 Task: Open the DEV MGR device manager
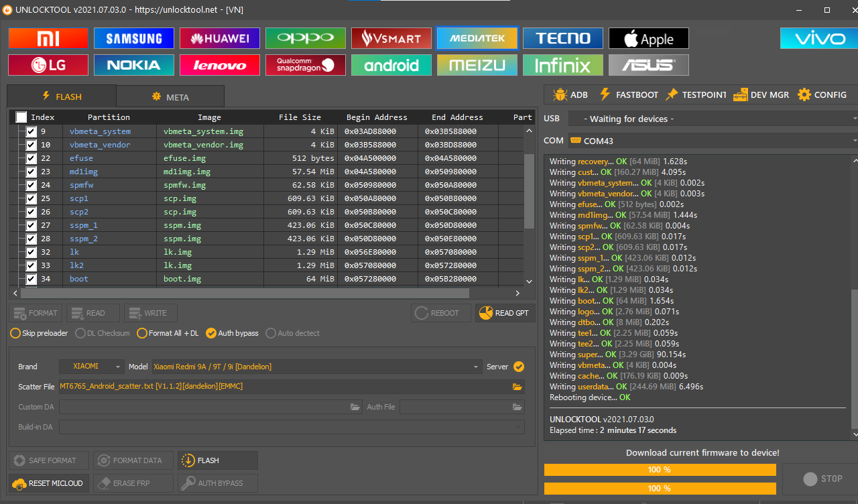(x=761, y=94)
